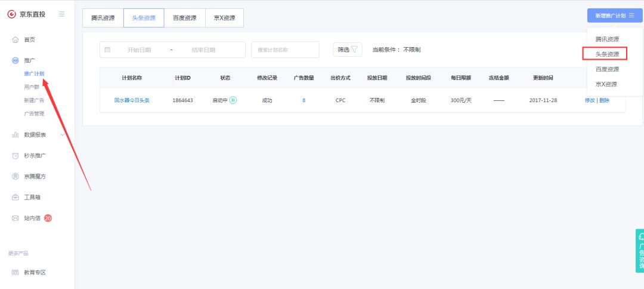Click the 20 unread messages badge
This screenshot has height=289, width=644.
(48, 219)
